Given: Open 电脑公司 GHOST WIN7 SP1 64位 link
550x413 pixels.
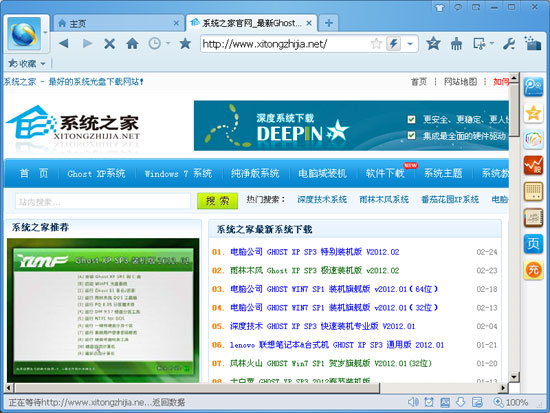Looking at the screenshot, I should 334,289.
